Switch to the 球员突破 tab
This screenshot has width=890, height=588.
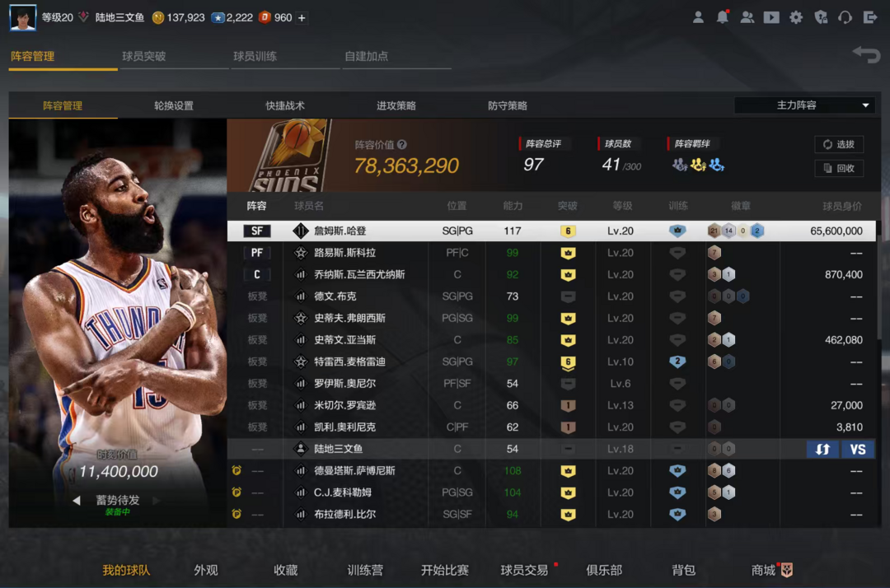click(144, 56)
